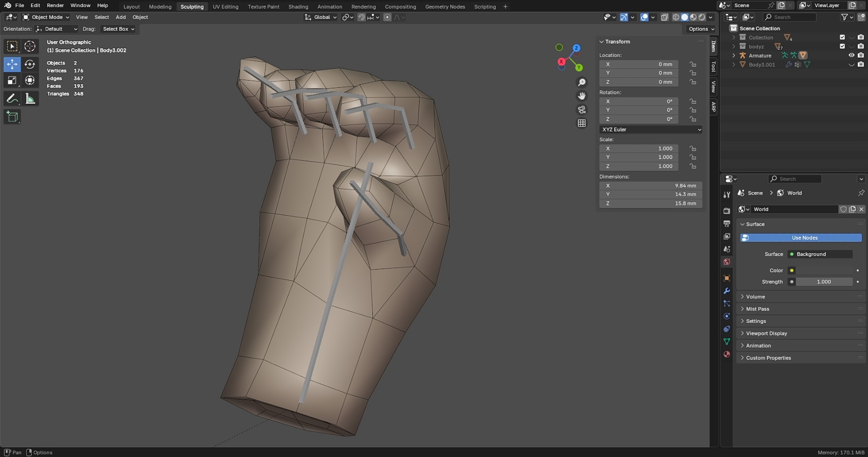Screen dimensions: 868x457
Task: Open the File menu
Action: (20, 5)
